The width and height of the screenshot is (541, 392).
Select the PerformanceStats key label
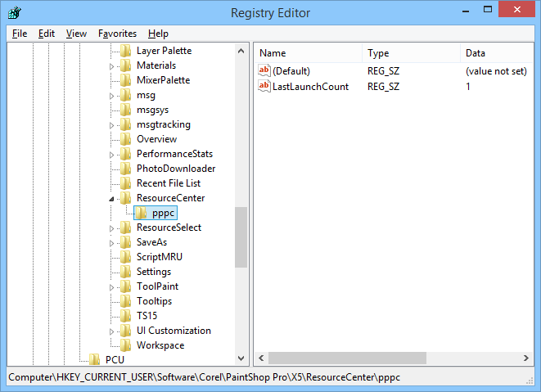pyautogui.click(x=174, y=154)
